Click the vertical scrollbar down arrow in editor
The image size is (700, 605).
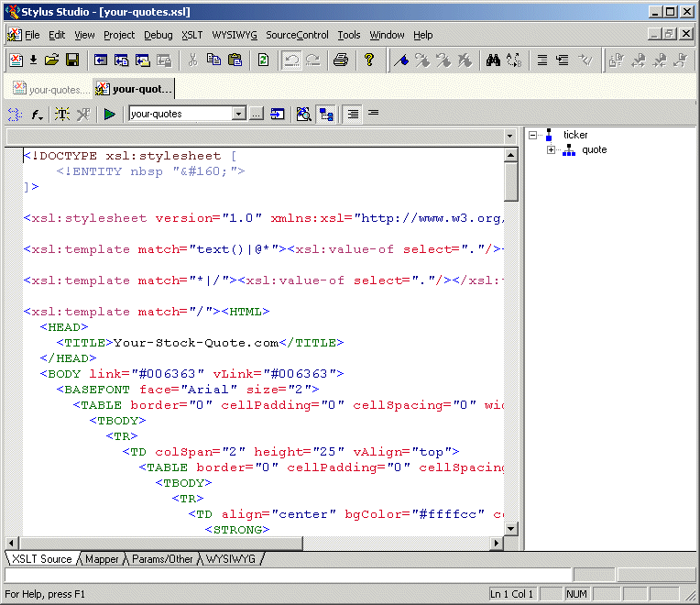(511, 529)
